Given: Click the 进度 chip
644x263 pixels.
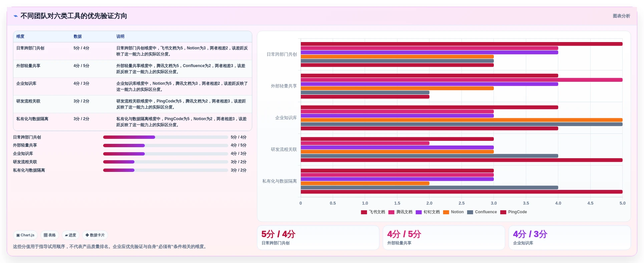Looking at the screenshot, I should (70, 235).
